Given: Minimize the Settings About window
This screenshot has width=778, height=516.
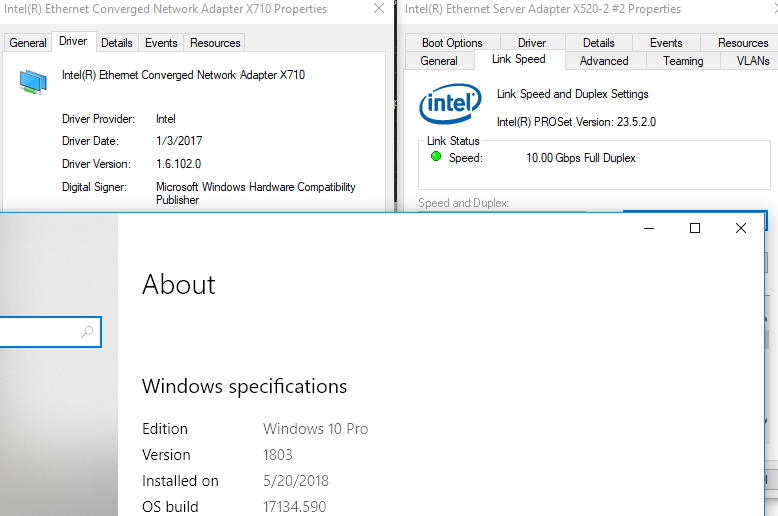Looking at the screenshot, I should 649,228.
